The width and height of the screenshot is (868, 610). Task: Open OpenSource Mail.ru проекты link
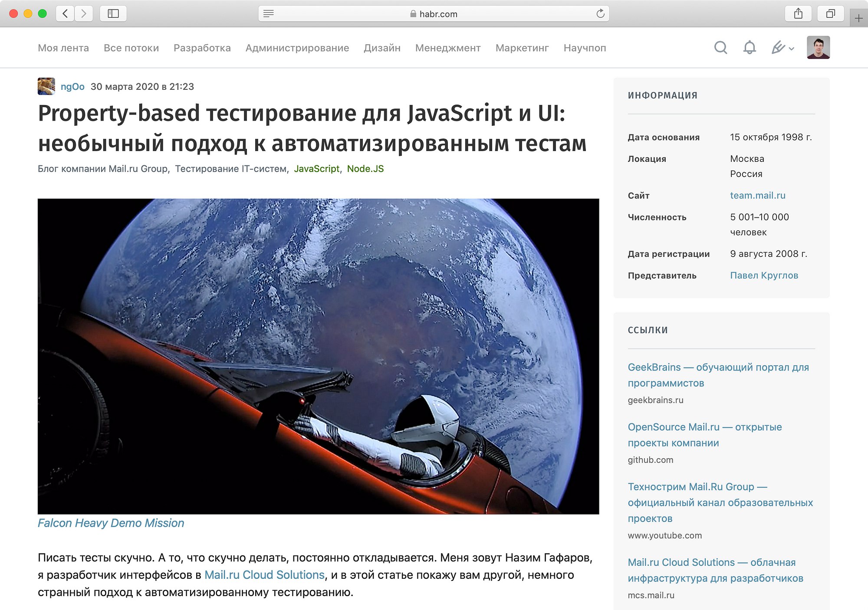click(705, 435)
